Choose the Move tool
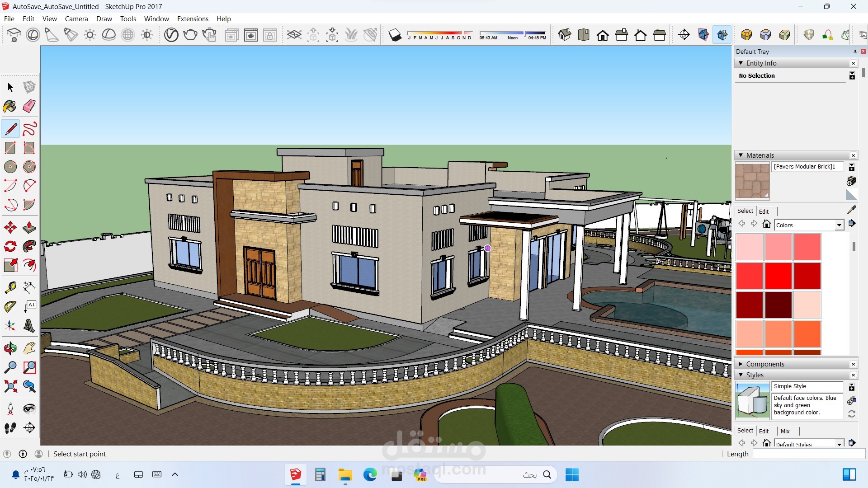 pyautogui.click(x=10, y=227)
